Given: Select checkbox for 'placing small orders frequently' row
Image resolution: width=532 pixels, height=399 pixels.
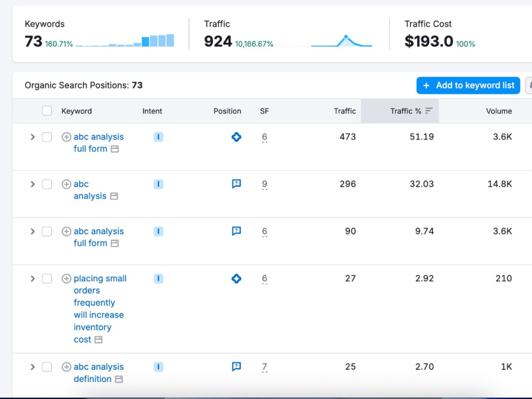Looking at the screenshot, I should coord(47,279).
